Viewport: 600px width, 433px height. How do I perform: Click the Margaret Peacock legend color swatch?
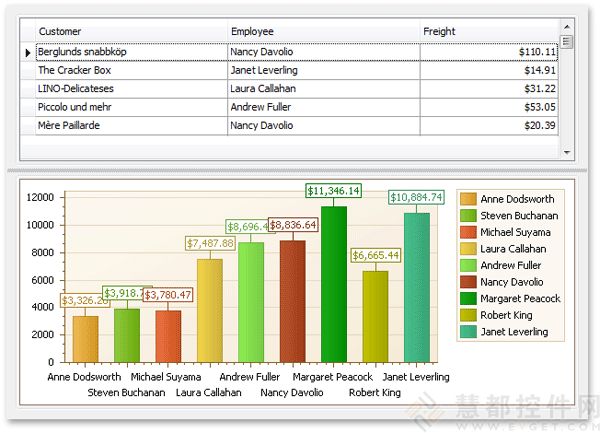467,298
